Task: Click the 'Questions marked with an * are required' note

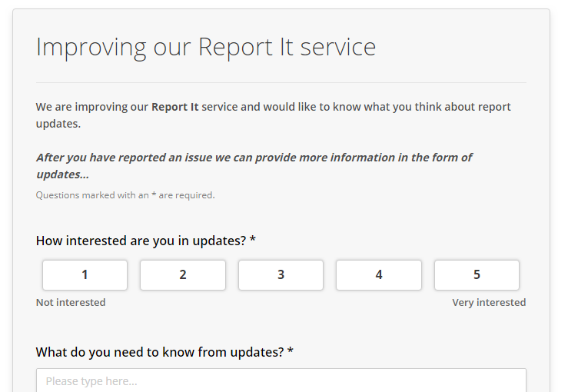Action: tap(125, 195)
